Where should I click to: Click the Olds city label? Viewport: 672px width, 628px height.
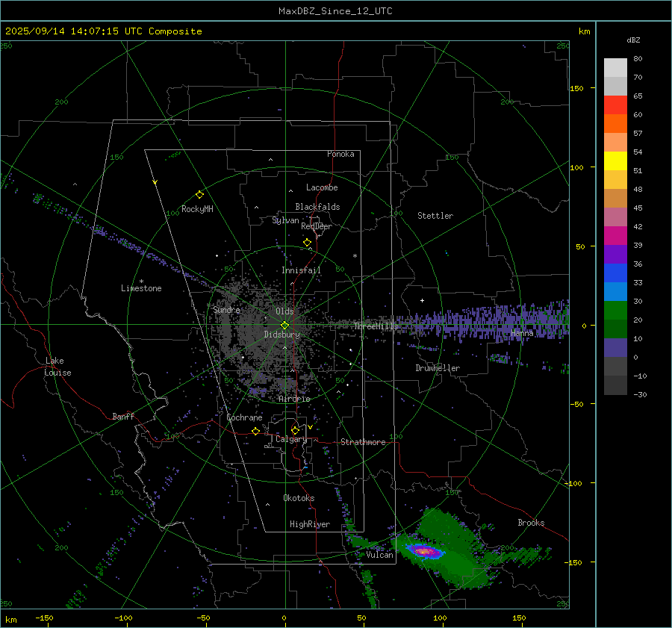pos(284,311)
